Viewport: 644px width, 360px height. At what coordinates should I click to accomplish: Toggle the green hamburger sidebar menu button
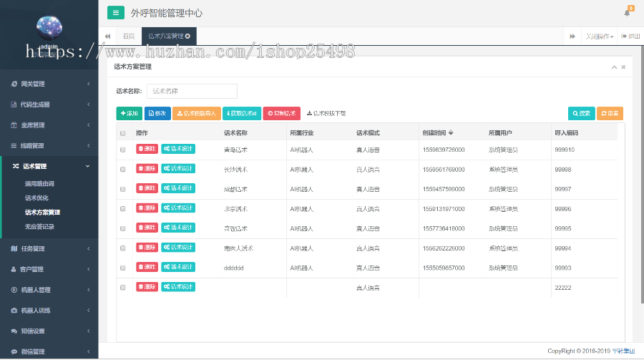pos(115,12)
